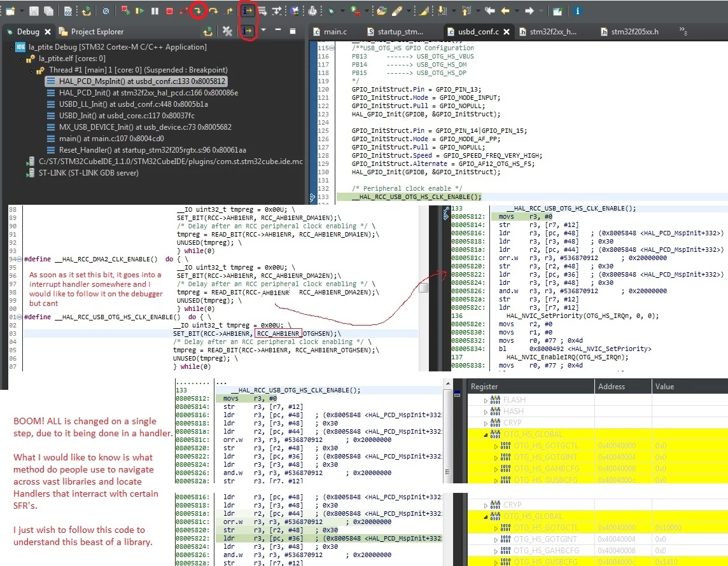The width and height of the screenshot is (728, 566).
Task: Open dropdown arrow next to New icon
Action: [x=20, y=11]
